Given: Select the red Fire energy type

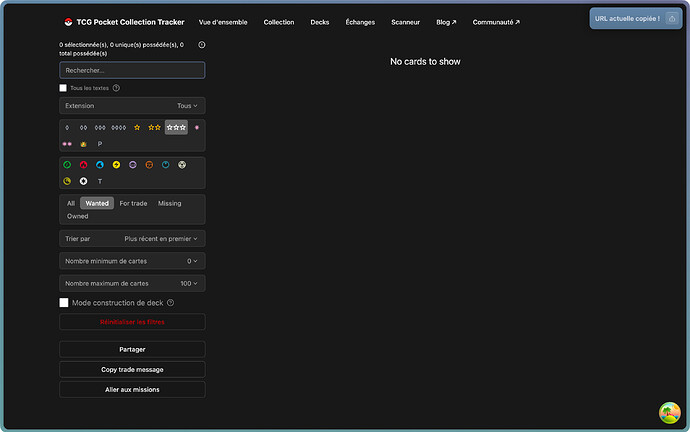Looking at the screenshot, I should click(x=83, y=165).
